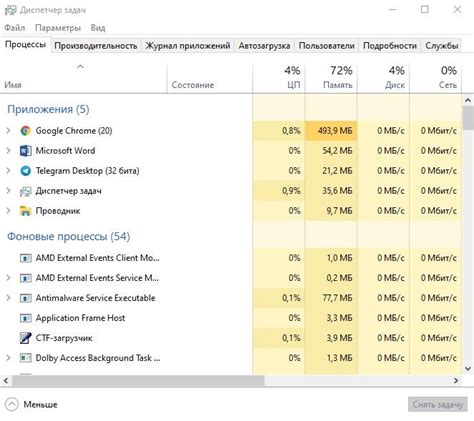Click the Google Chrome app icon
474x421 pixels.
pyautogui.click(x=26, y=131)
